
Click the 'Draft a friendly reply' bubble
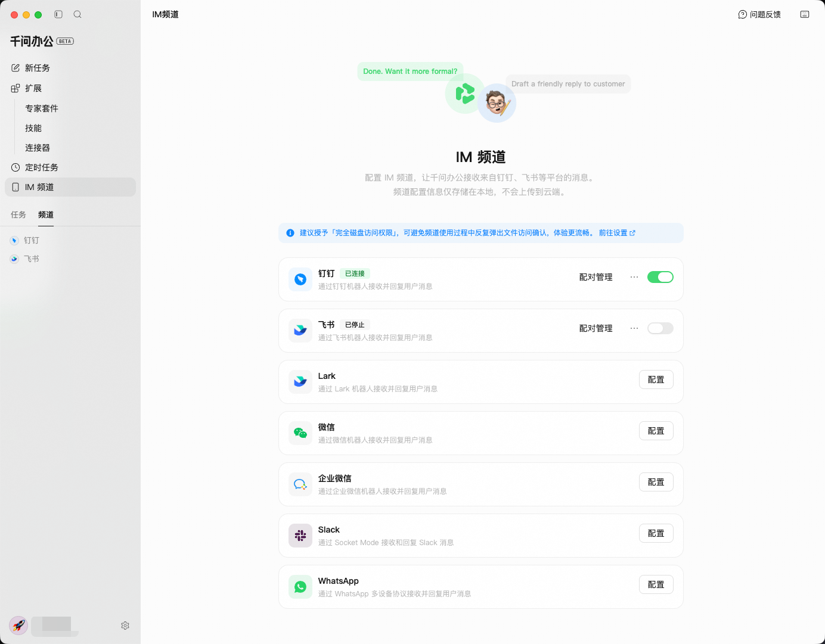coord(568,84)
